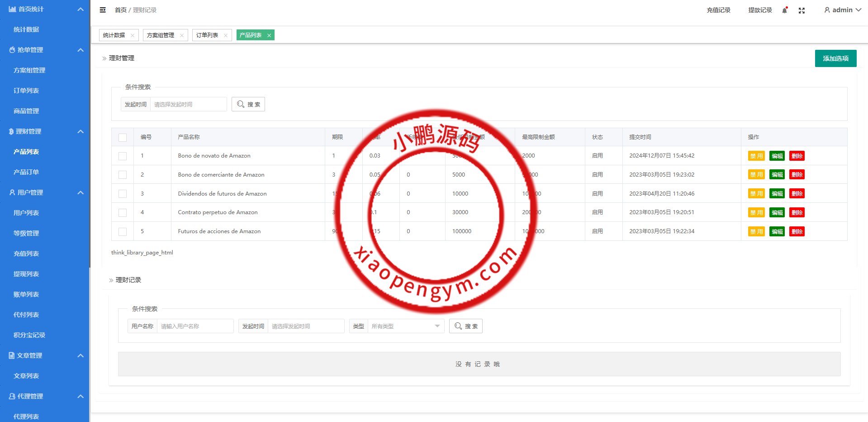The height and width of the screenshot is (422, 868).
Task: Click the search button in 理财记录 filter
Action: pos(465,326)
